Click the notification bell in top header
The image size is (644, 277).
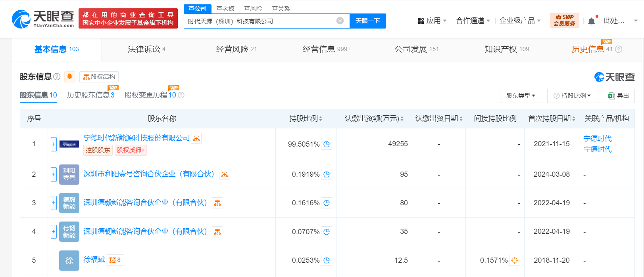tap(591, 21)
